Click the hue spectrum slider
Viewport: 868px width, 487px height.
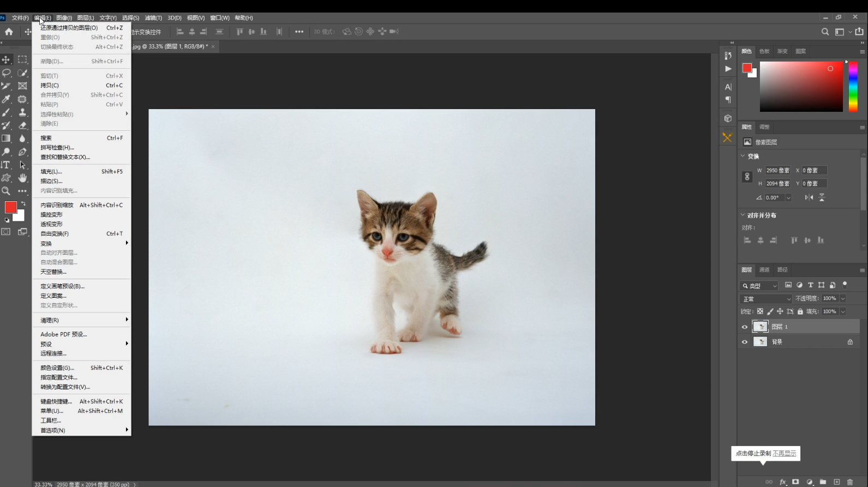[x=853, y=87]
